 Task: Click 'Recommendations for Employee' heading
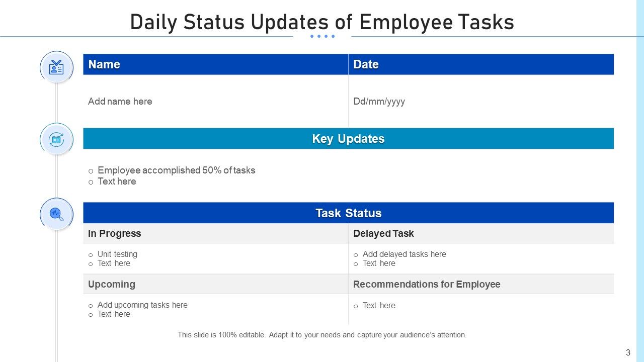427,285
